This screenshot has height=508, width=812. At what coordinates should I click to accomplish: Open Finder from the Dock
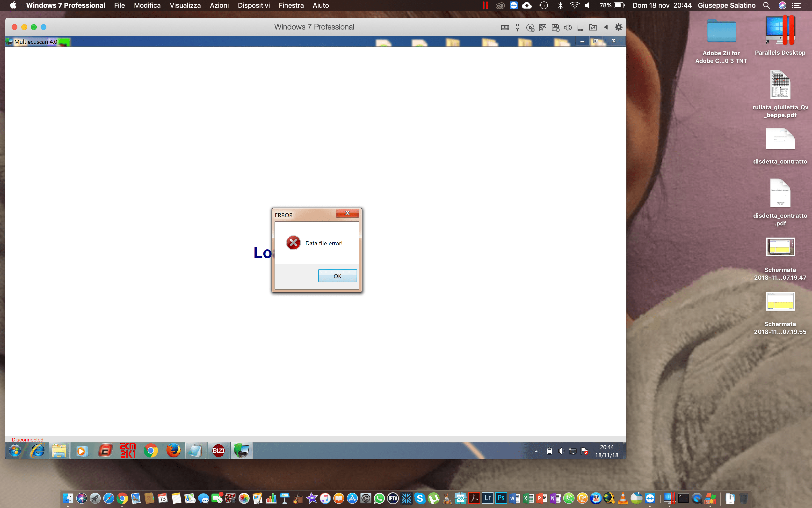tap(68, 498)
